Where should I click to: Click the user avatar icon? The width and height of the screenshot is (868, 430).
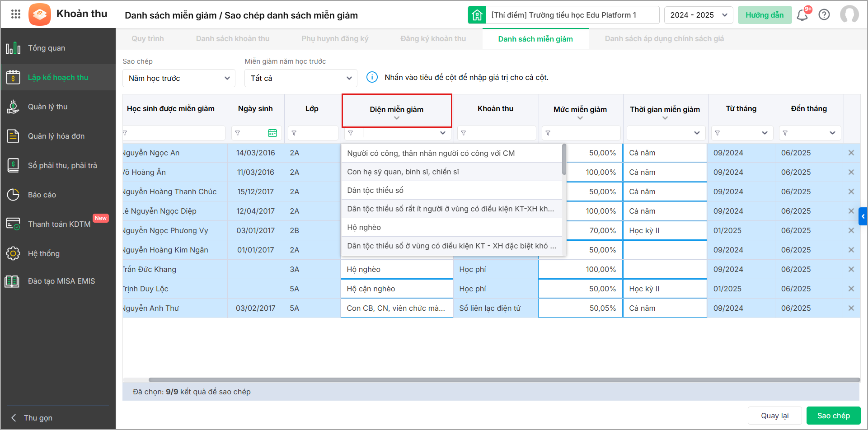point(849,15)
